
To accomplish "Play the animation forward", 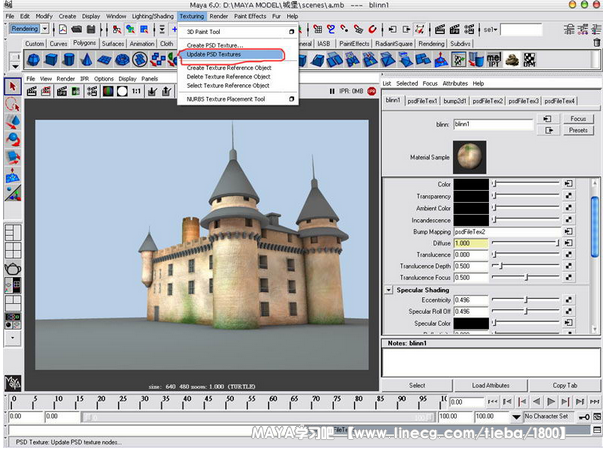I will tap(551, 402).
